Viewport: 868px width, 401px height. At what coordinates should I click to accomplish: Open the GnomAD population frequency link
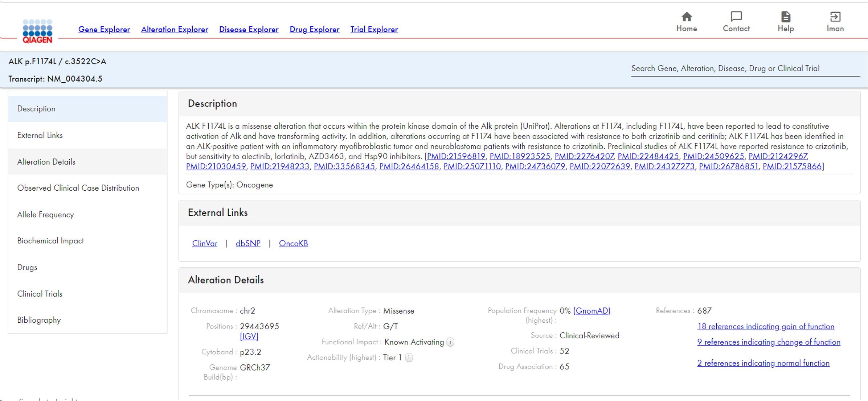coord(592,311)
